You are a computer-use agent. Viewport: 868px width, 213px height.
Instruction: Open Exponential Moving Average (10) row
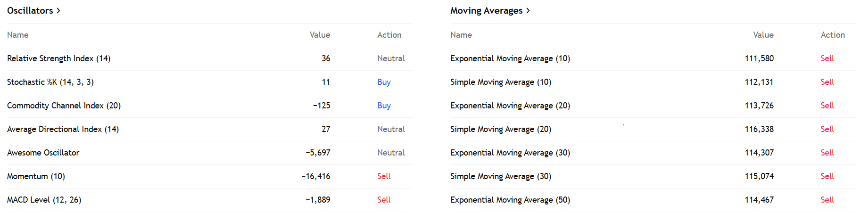tap(510, 58)
